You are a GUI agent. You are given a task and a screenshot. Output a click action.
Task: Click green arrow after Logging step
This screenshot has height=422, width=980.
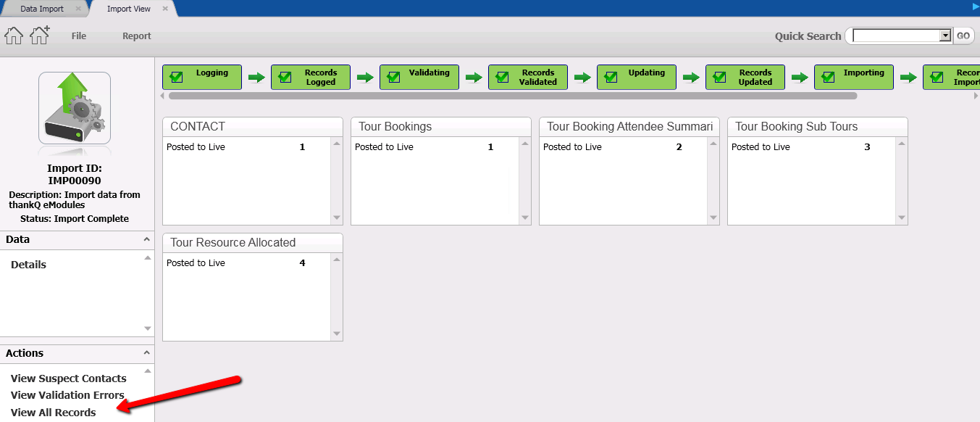coord(256,78)
